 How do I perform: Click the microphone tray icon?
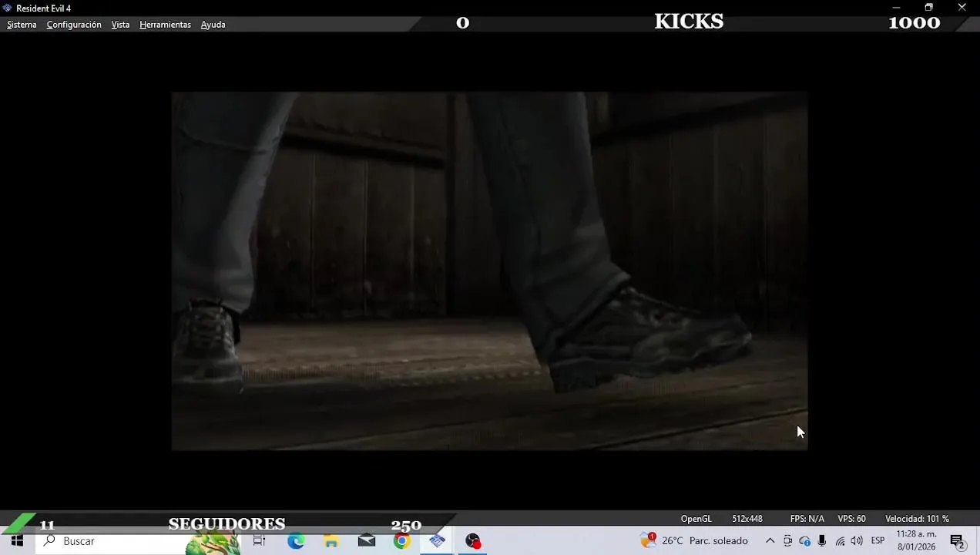[823, 541]
